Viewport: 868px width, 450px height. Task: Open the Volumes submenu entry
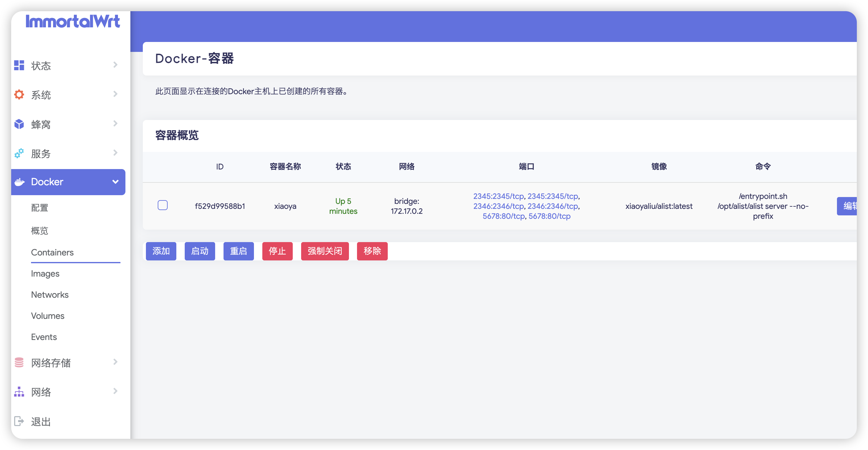tap(47, 316)
